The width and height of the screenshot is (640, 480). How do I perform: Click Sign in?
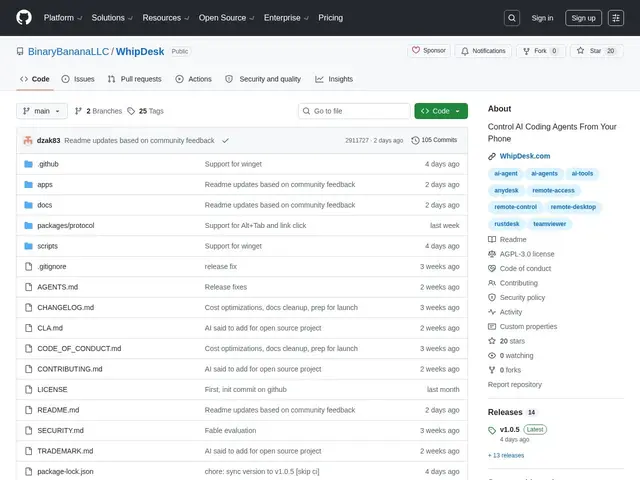[x=542, y=18]
